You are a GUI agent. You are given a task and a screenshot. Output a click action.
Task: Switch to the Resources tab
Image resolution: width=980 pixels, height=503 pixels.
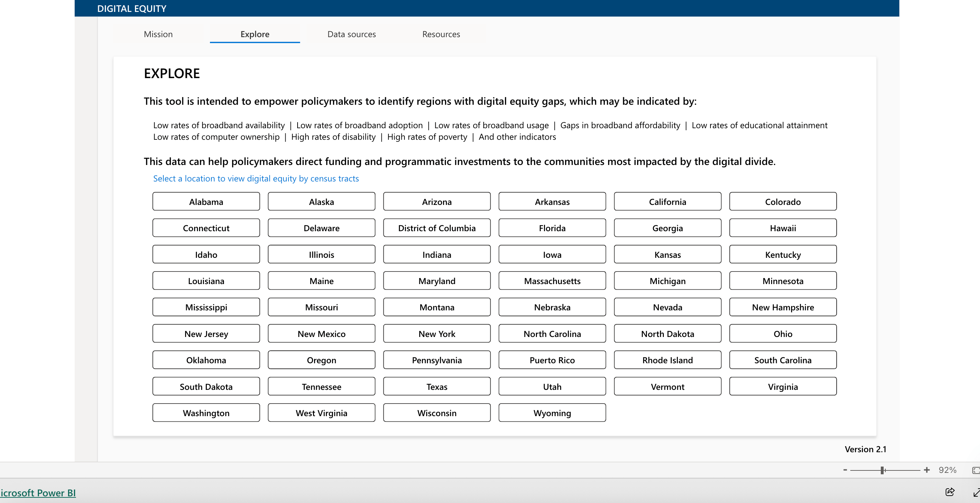[x=441, y=34]
